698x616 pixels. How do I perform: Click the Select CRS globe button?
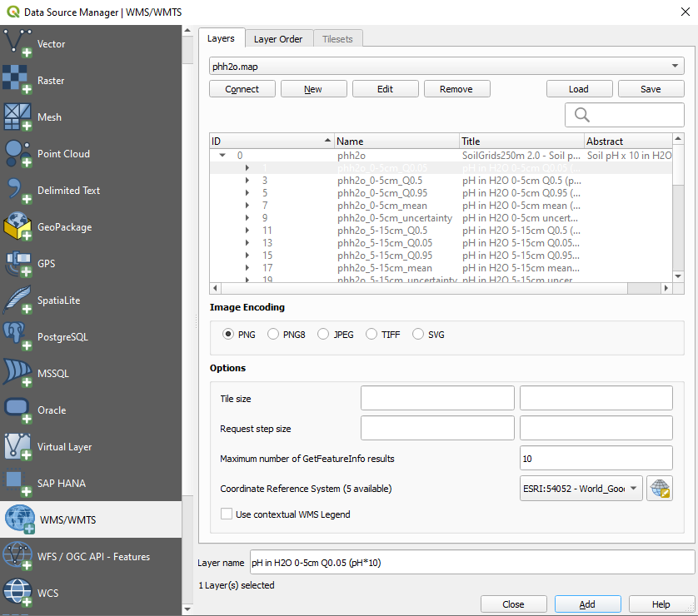click(x=660, y=489)
